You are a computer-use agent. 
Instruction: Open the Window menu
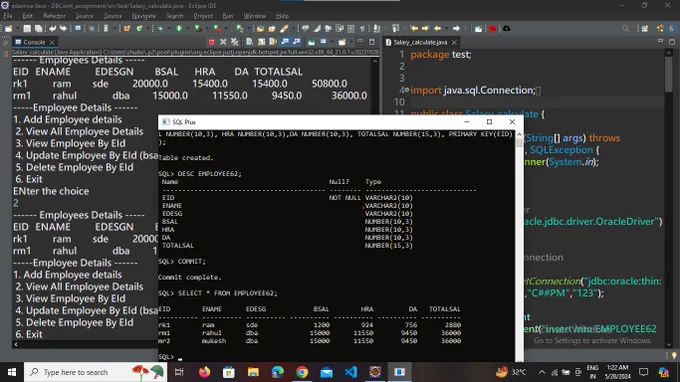(255, 16)
